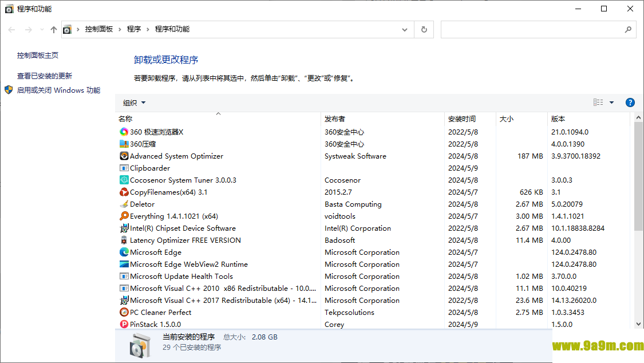644x363 pixels.
Task: Select the Everything 1.4.1.1021 (x64) entry
Action: pos(372,216)
